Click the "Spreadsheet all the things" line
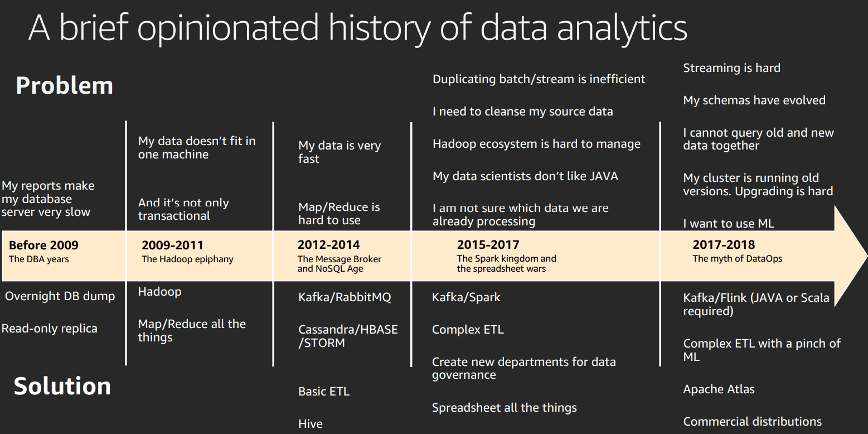This screenshot has width=868, height=434. [x=504, y=408]
